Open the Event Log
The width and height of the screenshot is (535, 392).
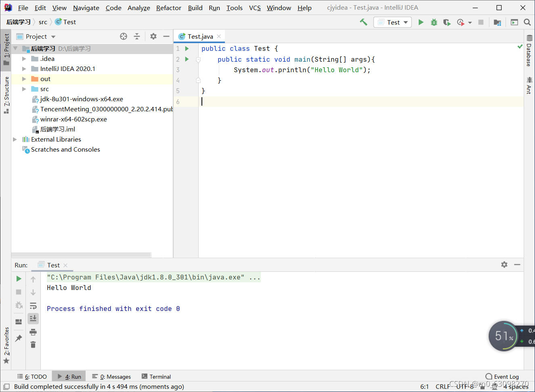tap(502, 376)
